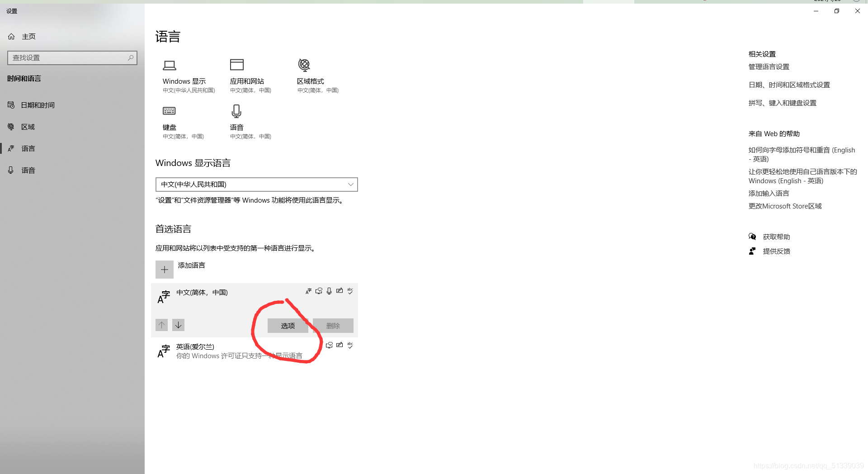Click the 区域格式 globe icon

coord(304,65)
